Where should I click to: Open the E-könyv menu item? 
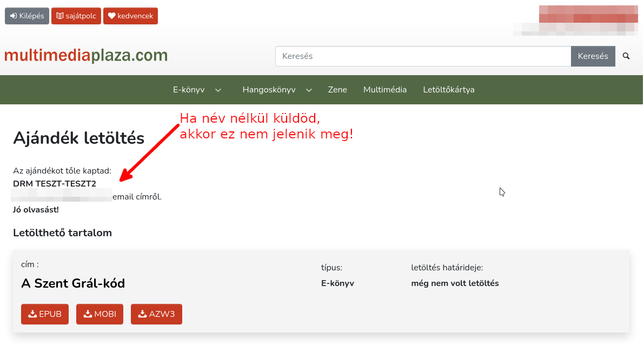(x=189, y=90)
